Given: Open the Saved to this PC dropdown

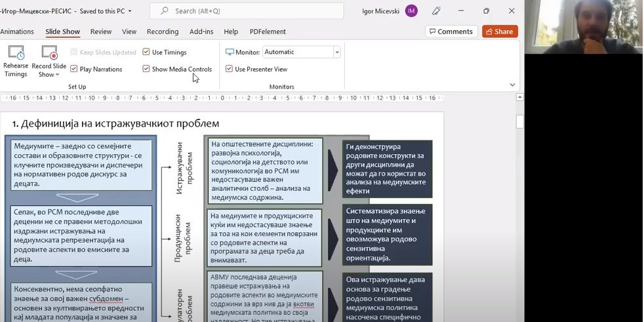Looking at the screenshot, I should (x=130, y=11).
